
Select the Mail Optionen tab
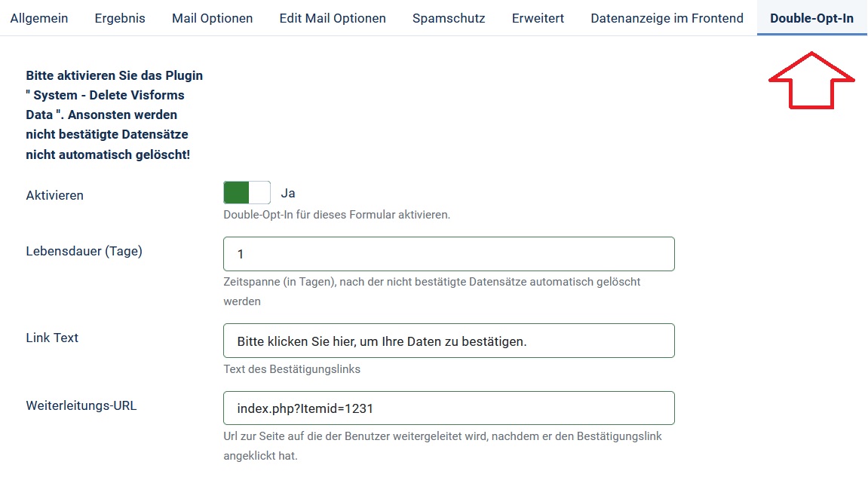[212, 17]
